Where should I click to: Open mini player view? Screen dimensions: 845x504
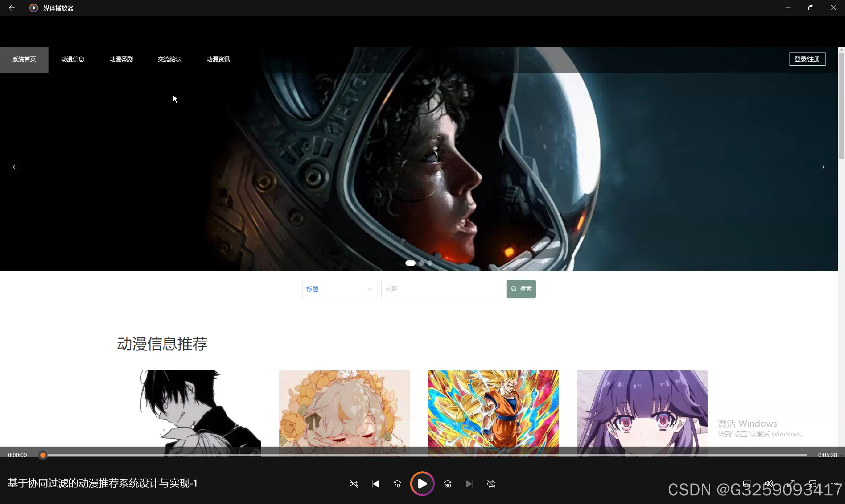point(812,484)
